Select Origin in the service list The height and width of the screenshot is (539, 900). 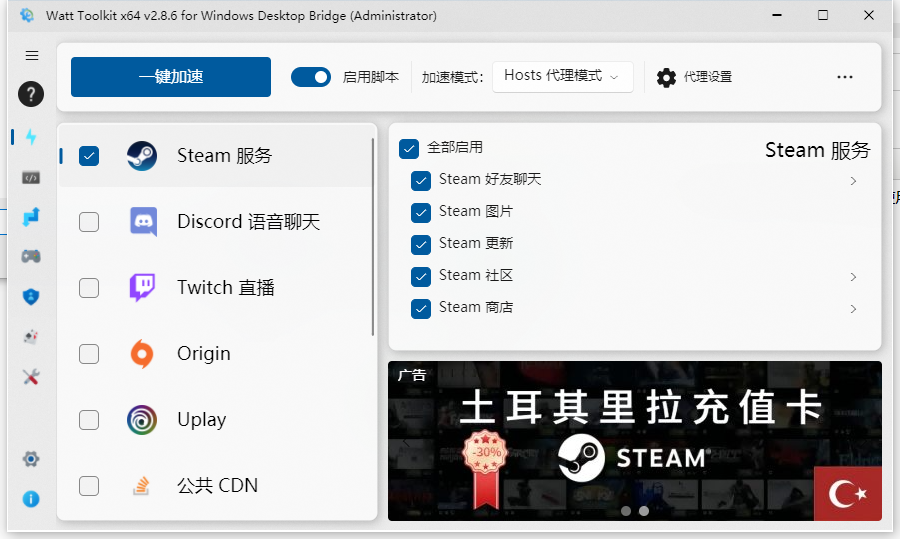(x=204, y=354)
